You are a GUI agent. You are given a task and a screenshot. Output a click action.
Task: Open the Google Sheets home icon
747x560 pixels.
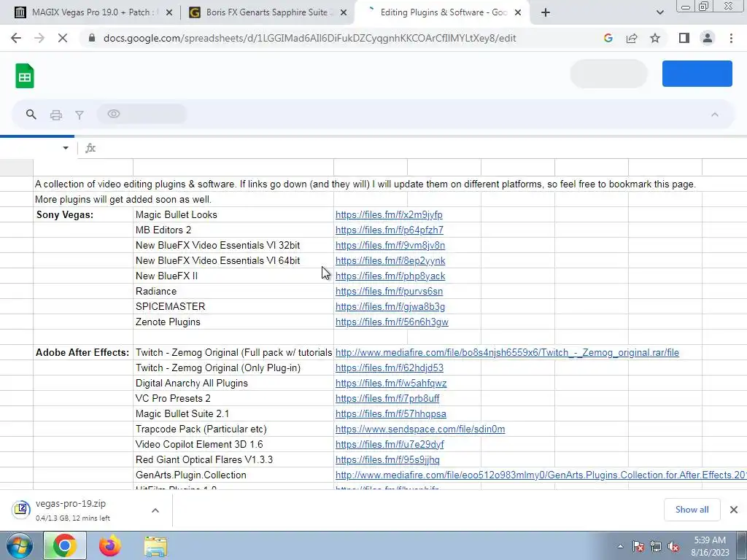click(x=25, y=76)
